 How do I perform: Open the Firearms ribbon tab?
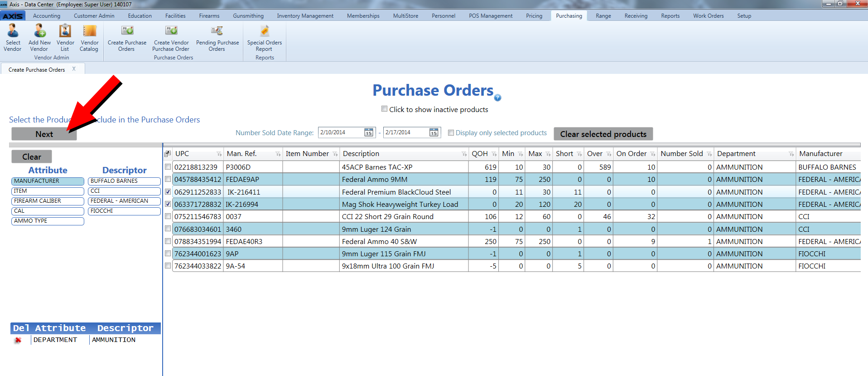209,16
